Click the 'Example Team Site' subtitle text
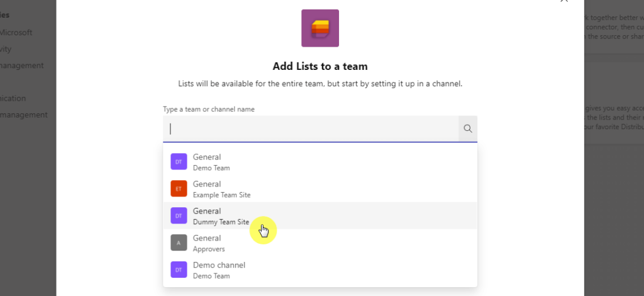 point(222,195)
